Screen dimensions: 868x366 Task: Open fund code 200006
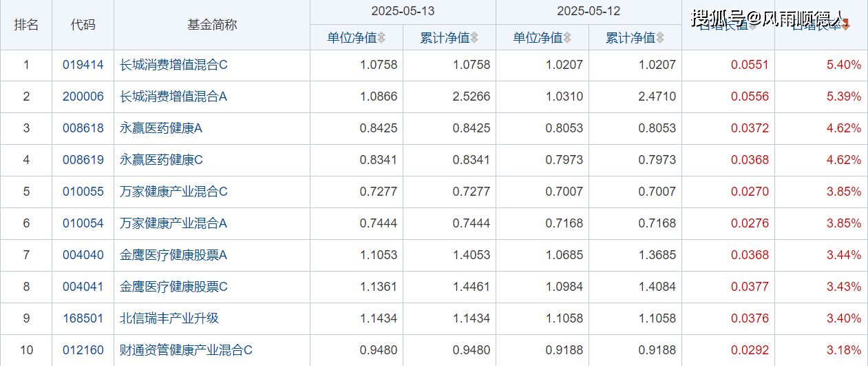pyautogui.click(x=83, y=96)
